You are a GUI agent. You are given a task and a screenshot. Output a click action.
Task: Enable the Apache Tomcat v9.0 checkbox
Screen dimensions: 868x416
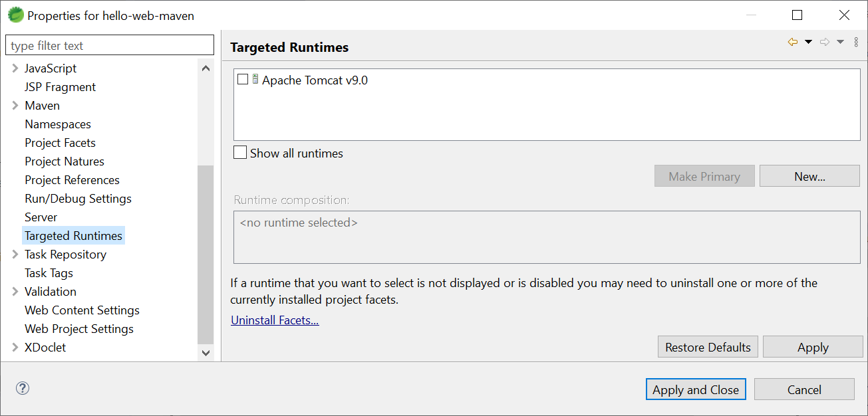(243, 80)
